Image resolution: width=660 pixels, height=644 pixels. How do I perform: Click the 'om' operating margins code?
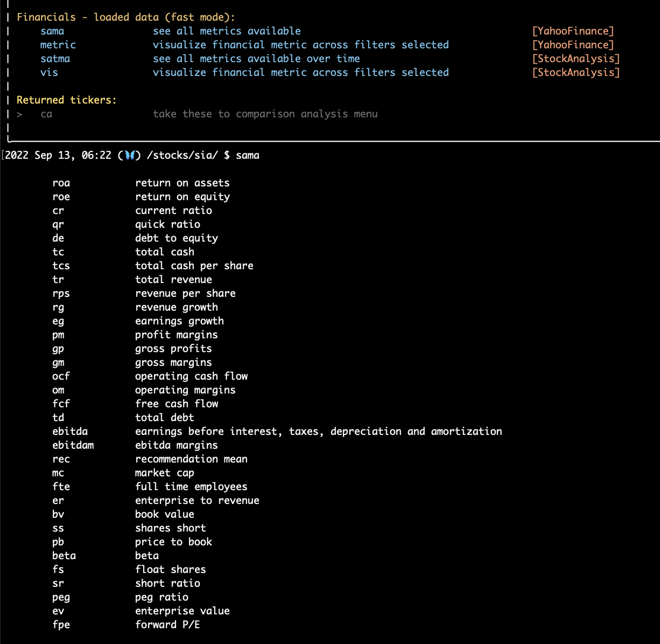(x=58, y=390)
